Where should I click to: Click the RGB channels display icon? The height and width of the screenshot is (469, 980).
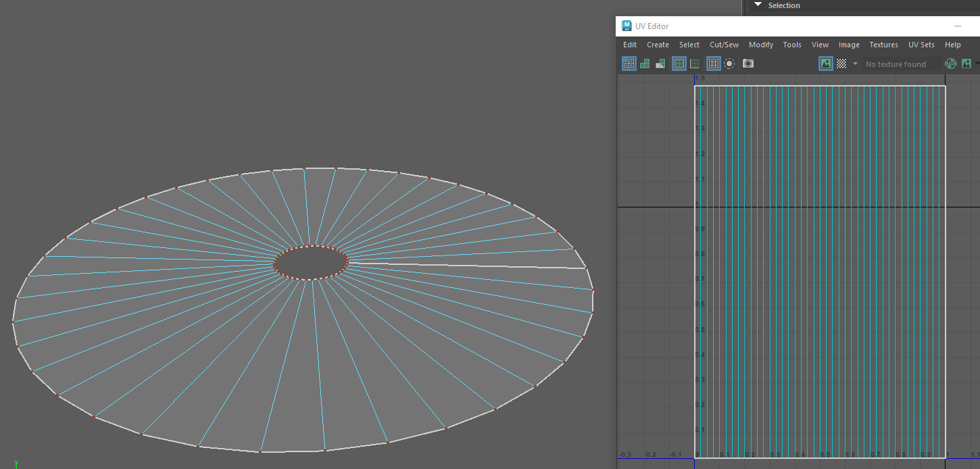tap(950, 64)
